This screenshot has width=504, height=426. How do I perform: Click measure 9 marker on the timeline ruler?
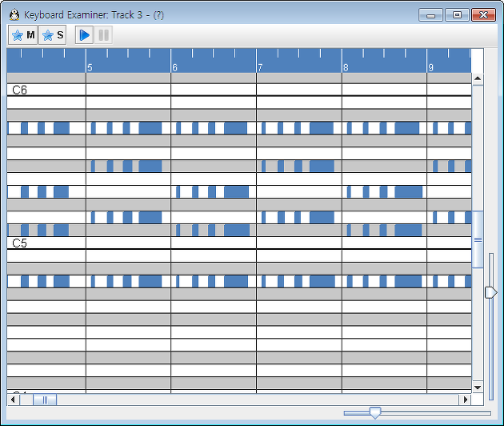coord(430,67)
